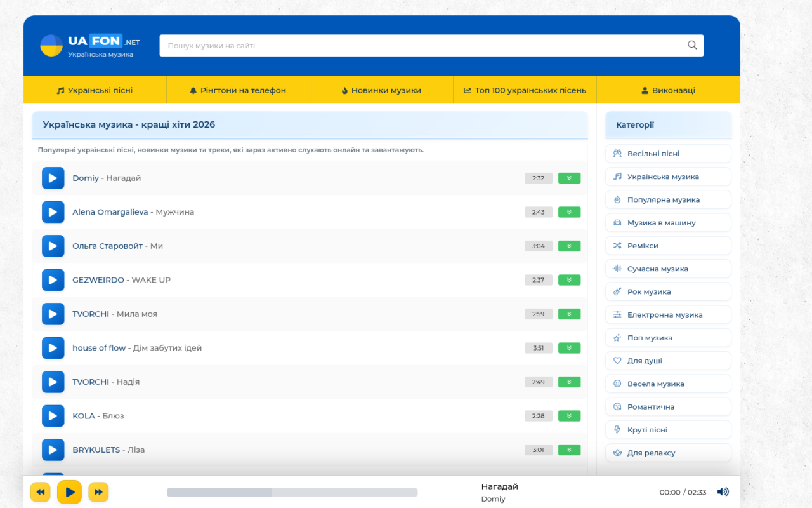Open artist GEZWEIRDO link
The image size is (812, 508).
pyautogui.click(x=98, y=280)
